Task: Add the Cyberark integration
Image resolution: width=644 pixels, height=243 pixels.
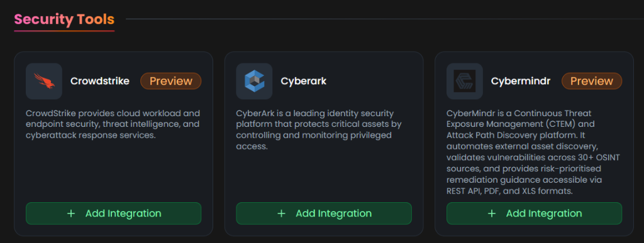Action: (324, 213)
